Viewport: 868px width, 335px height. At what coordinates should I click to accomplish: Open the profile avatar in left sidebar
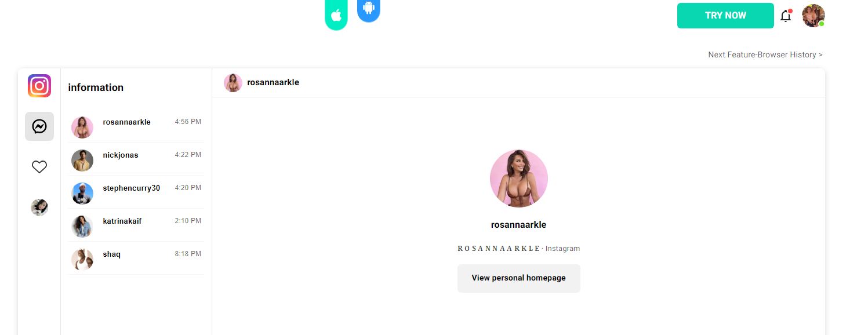(x=39, y=207)
